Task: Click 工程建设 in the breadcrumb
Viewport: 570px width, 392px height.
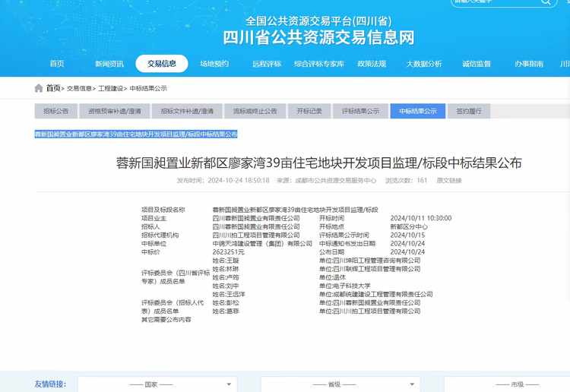Action: [x=111, y=89]
